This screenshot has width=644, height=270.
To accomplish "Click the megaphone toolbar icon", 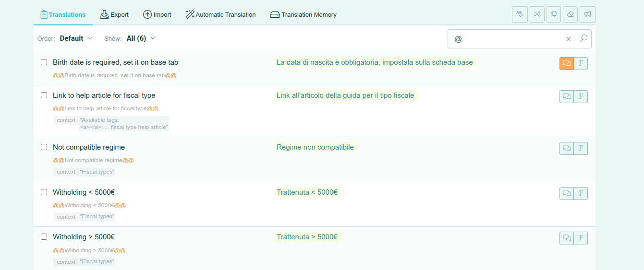I will pyautogui.click(x=587, y=14).
